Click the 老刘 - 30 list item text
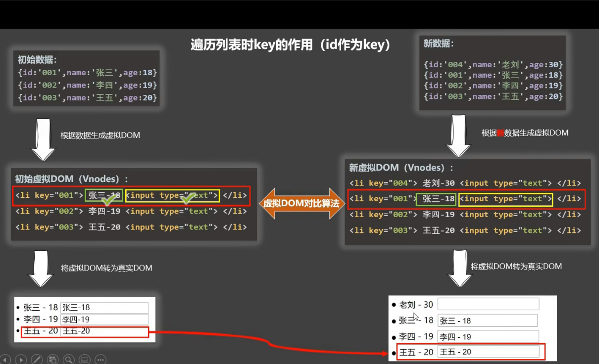 coord(416,305)
